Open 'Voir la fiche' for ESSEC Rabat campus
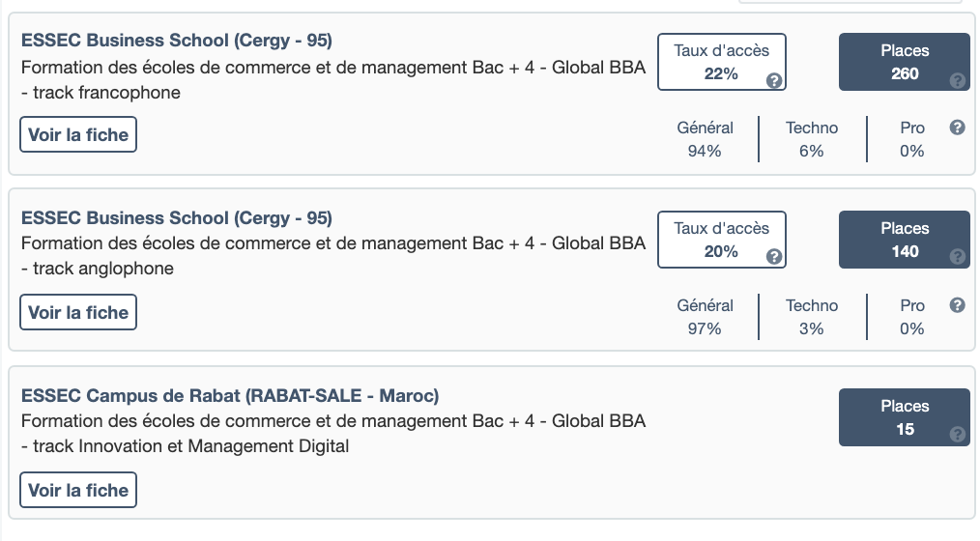 pyautogui.click(x=78, y=491)
